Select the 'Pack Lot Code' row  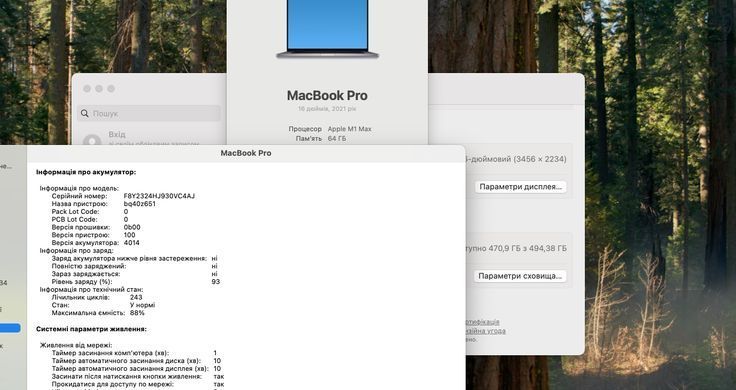[90, 212]
